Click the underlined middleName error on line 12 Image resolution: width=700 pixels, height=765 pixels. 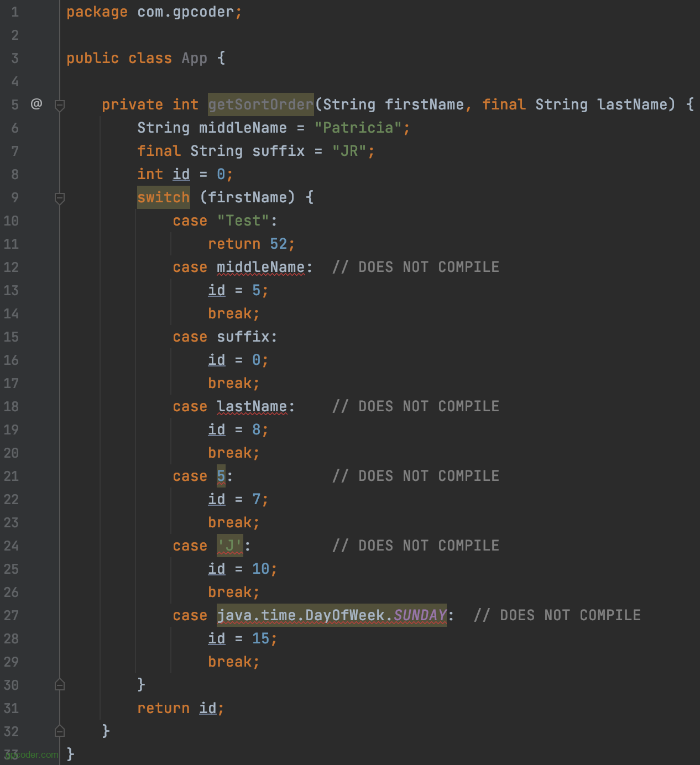tap(260, 268)
